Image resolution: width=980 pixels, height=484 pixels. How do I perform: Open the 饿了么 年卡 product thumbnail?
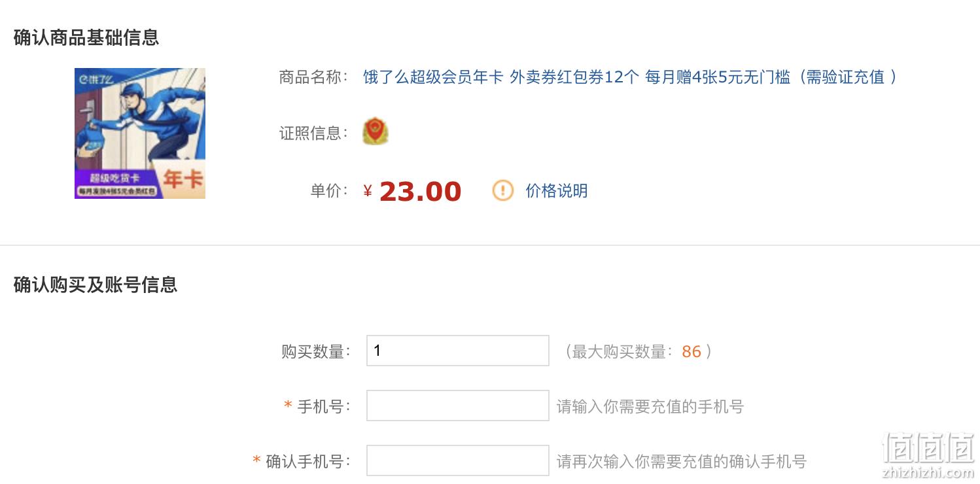(140, 133)
